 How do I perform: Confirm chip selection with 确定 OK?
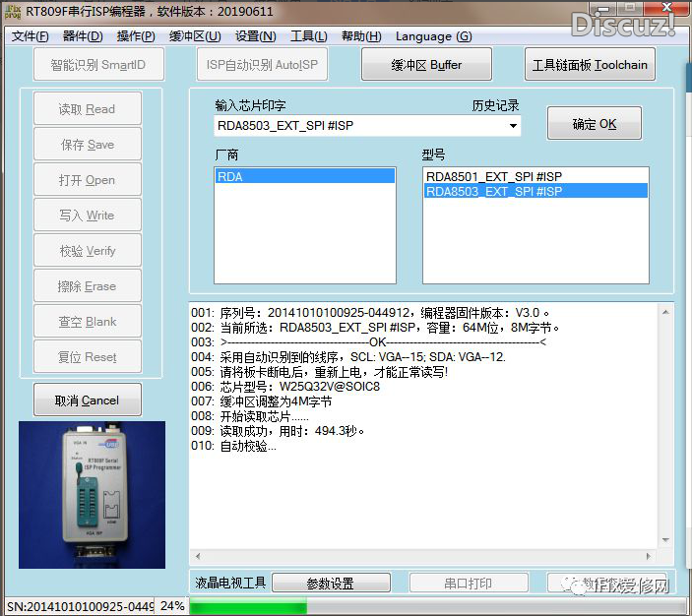point(594,124)
